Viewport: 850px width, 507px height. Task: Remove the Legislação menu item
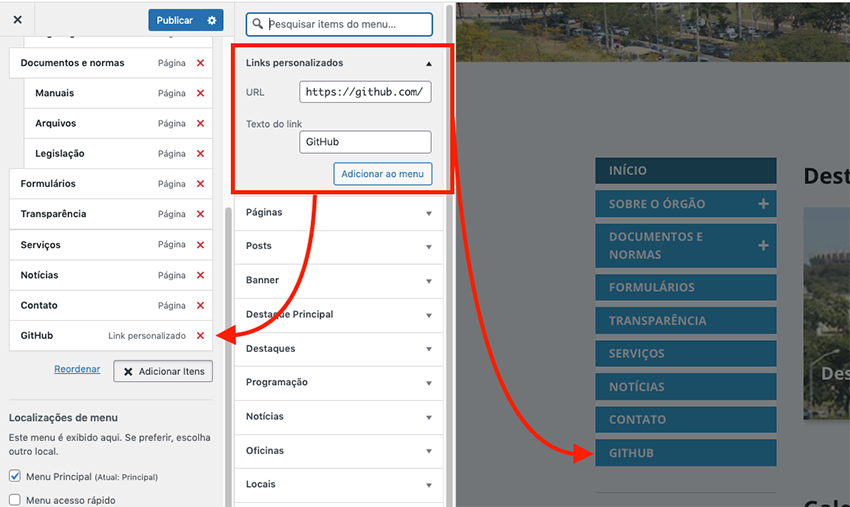click(x=201, y=153)
